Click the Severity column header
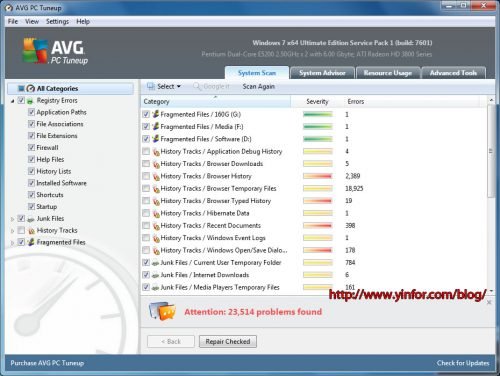This screenshot has width=500, height=376. pyautogui.click(x=317, y=102)
